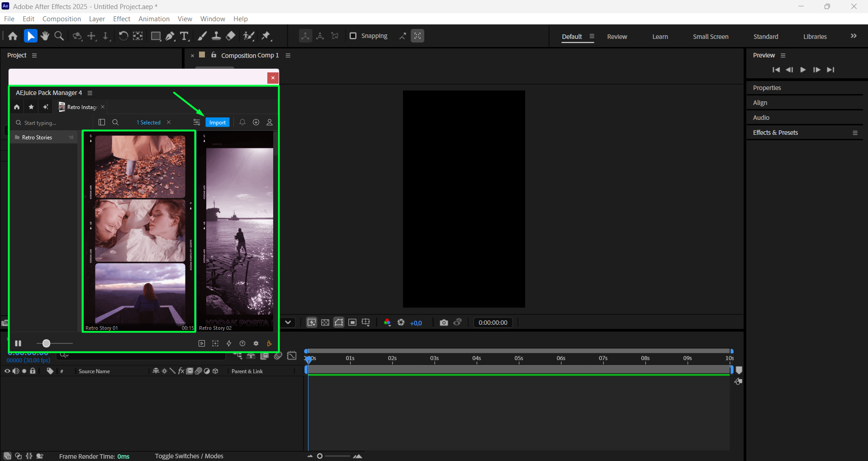Select the Pen tool
Viewport: 868px width, 461px height.
coord(170,36)
